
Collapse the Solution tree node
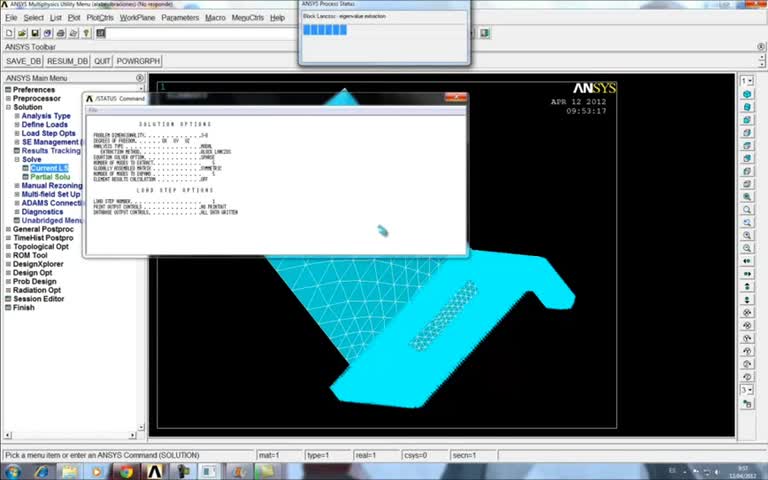pos(8,107)
